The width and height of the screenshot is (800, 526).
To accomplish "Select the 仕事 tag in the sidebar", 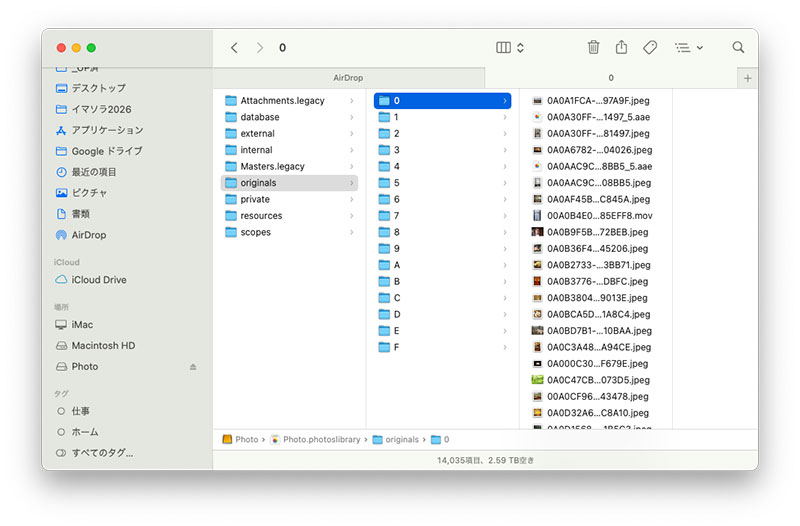I will click(x=80, y=411).
